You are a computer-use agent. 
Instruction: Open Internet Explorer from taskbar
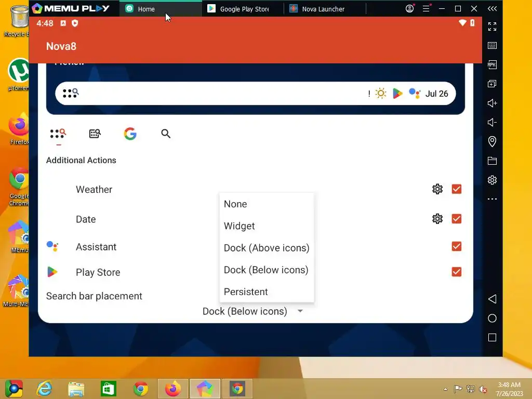click(45, 389)
